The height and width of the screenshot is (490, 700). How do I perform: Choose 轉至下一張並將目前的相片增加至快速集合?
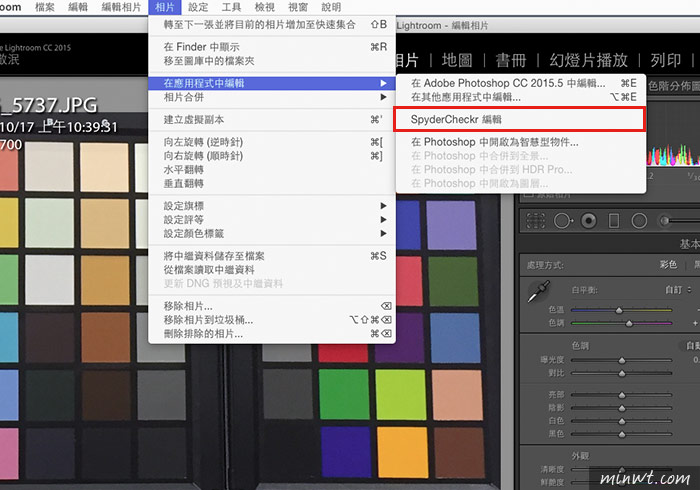[272, 24]
